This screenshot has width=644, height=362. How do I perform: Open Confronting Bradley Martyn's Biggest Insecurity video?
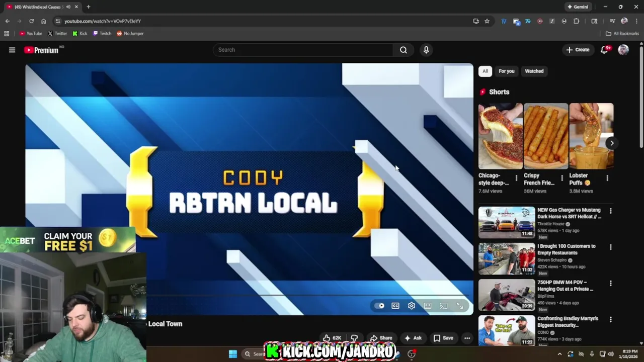click(568, 322)
